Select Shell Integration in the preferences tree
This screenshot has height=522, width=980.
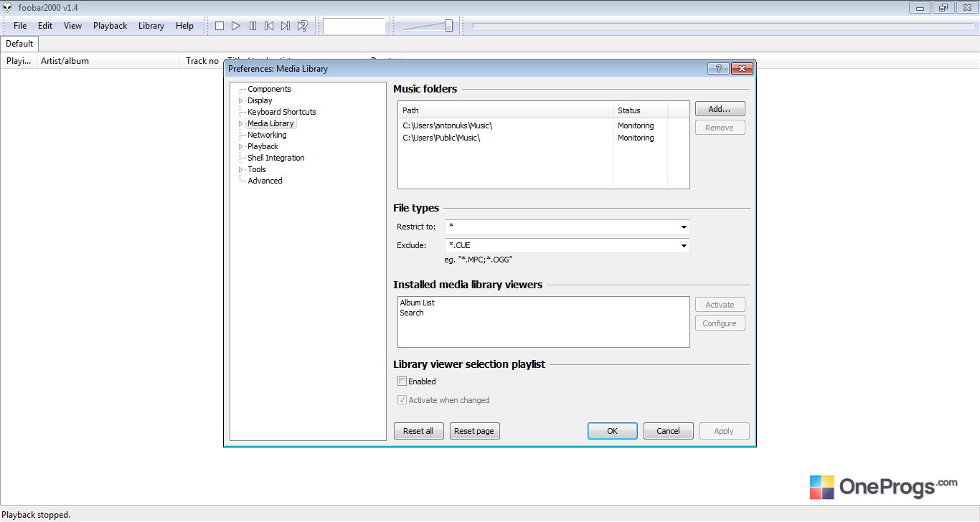point(276,158)
